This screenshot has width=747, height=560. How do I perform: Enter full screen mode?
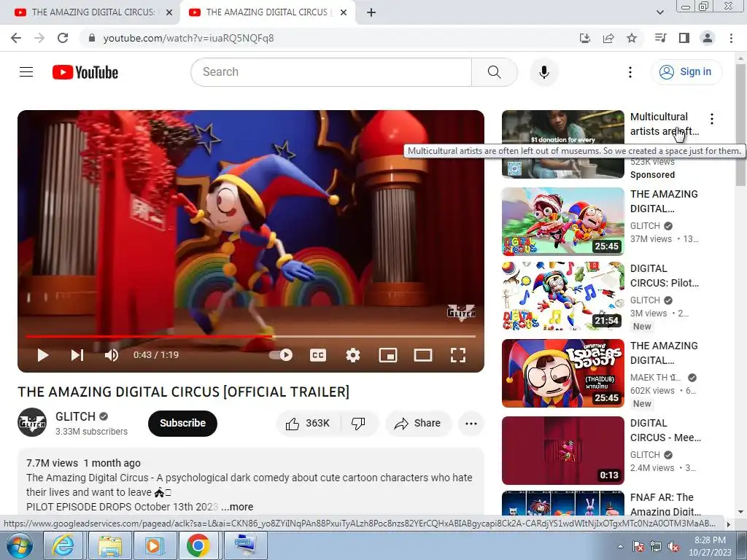(458, 355)
